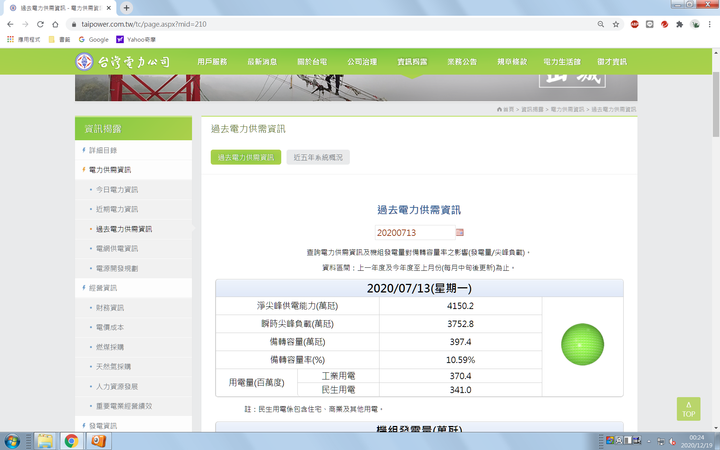Image resolution: width=720 pixels, height=450 pixels.
Task: Open 最新消息 in the top navigation
Action: [262, 62]
